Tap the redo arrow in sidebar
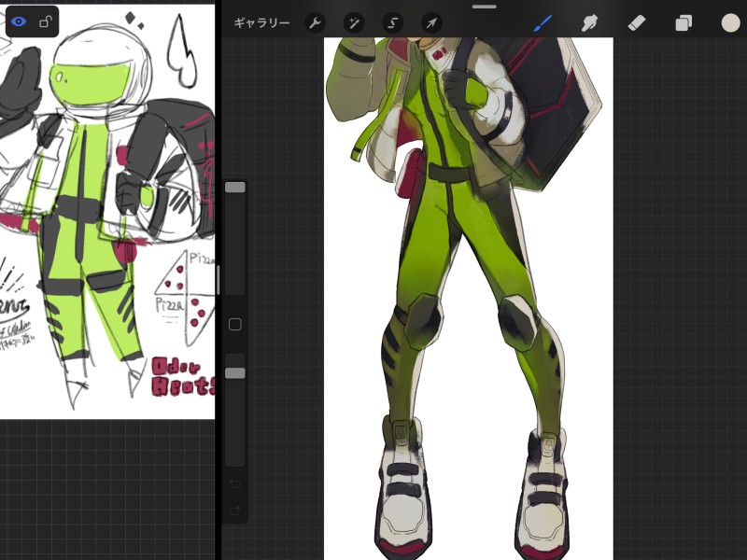 tap(235, 511)
